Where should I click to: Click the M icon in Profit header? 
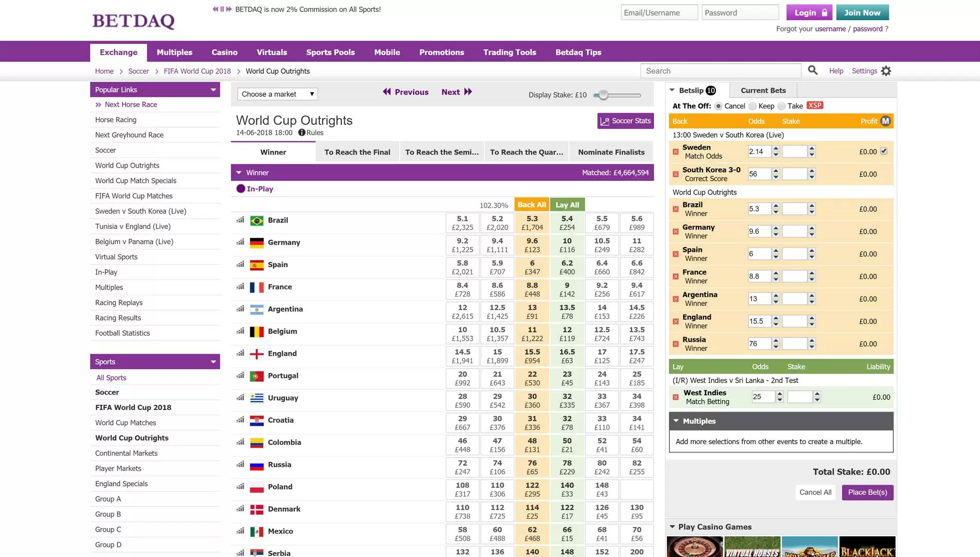(886, 121)
